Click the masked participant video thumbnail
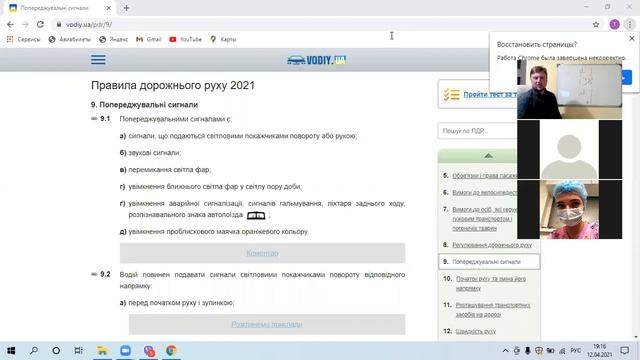 click(x=569, y=209)
